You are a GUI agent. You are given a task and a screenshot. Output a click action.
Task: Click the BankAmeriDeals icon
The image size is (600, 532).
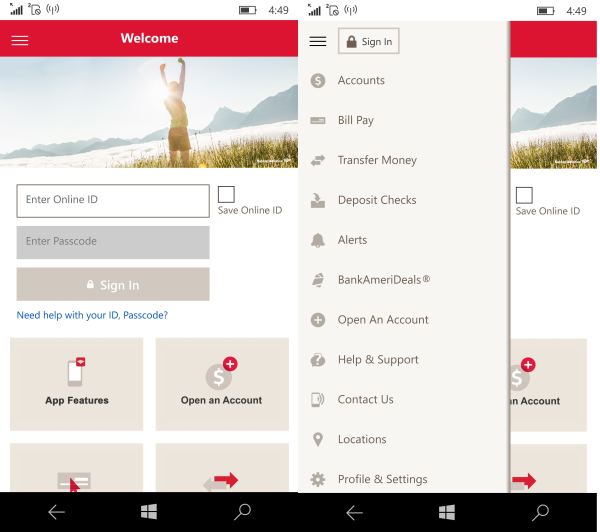(318, 280)
